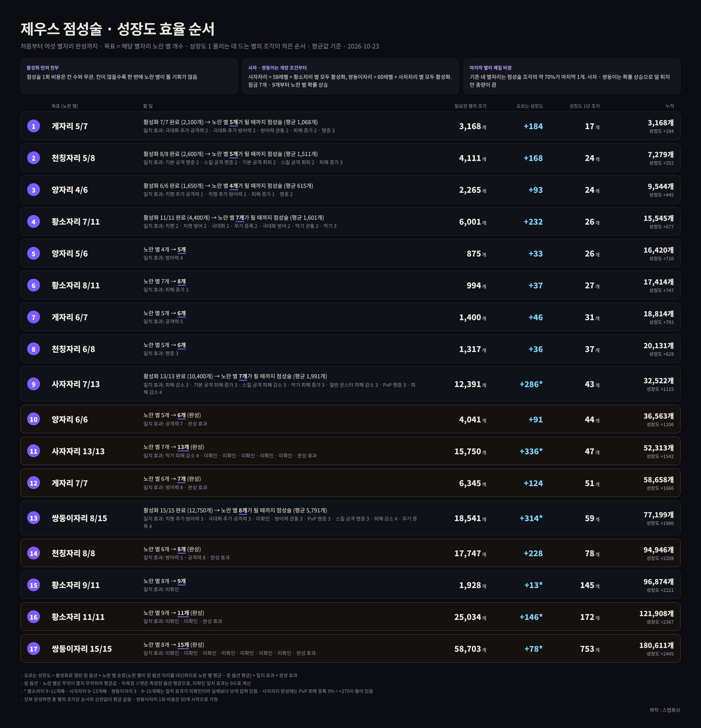701x728 pixels.
Task: Click the number 15 badge for 황소자리 9/11
Action: pyautogui.click(x=34, y=585)
